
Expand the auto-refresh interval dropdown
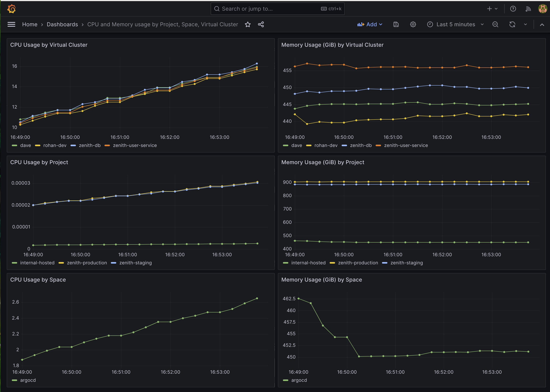click(x=525, y=24)
